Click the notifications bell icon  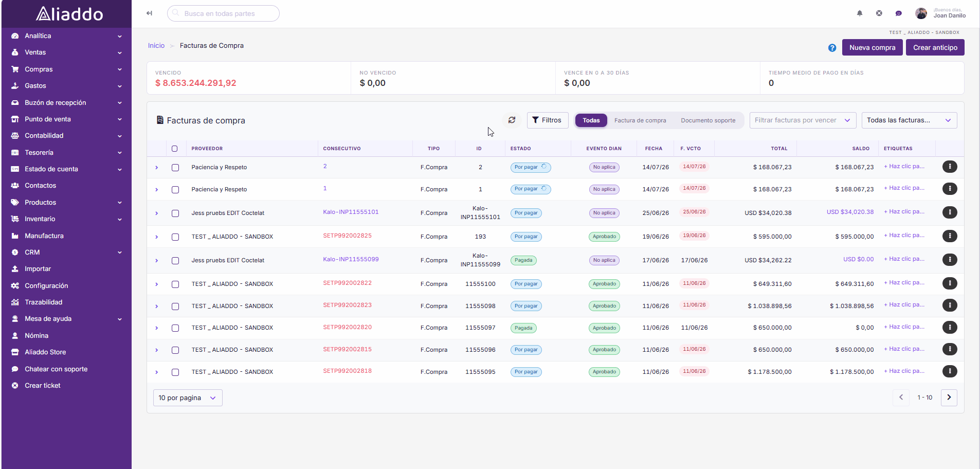pyautogui.click(x=860, y=13)
